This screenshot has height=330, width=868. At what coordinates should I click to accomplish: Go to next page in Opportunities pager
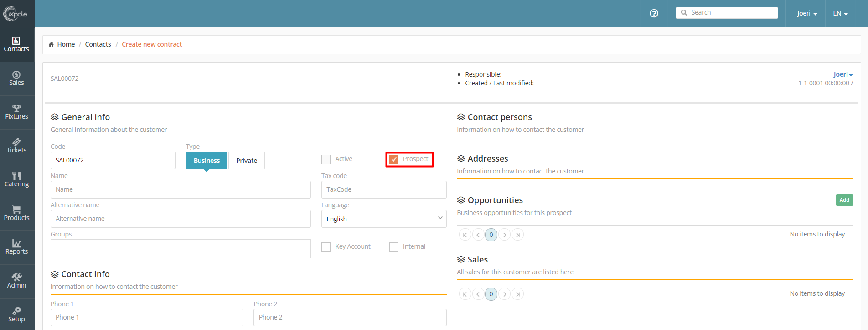504,235
